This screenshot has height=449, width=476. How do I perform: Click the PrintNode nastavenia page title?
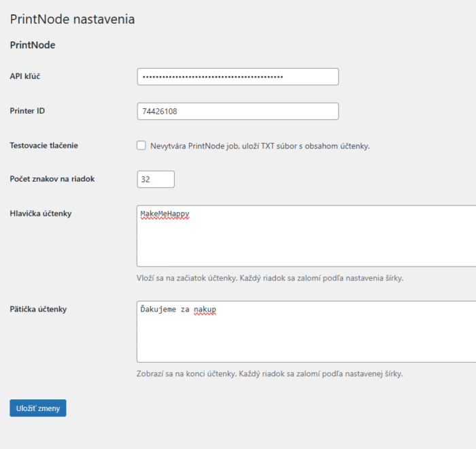[x=72, y=19]
